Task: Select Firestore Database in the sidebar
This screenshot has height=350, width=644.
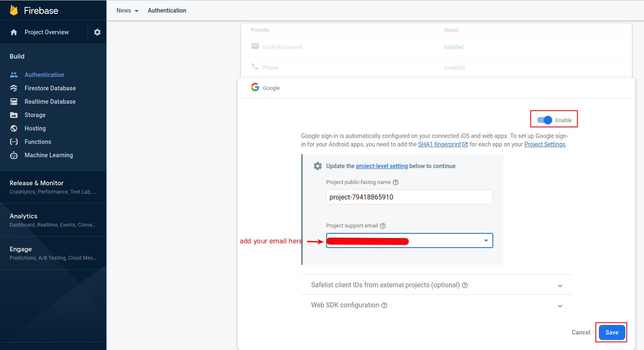Action: coord(50,88)
